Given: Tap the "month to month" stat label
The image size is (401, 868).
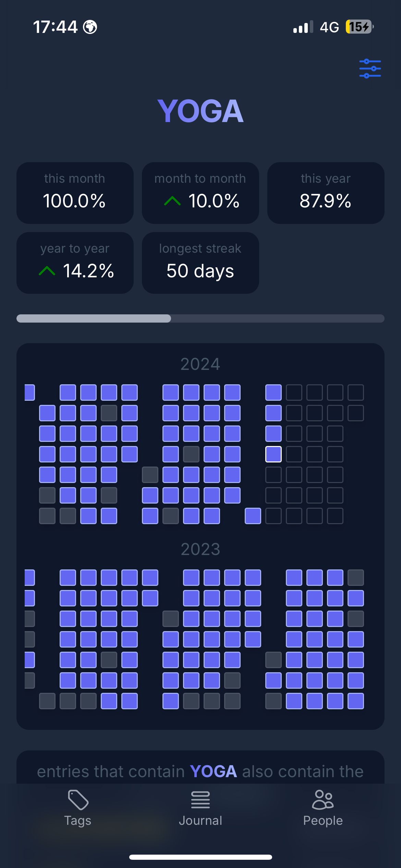Looking at the screenshot, I should [x=200, y=179].
